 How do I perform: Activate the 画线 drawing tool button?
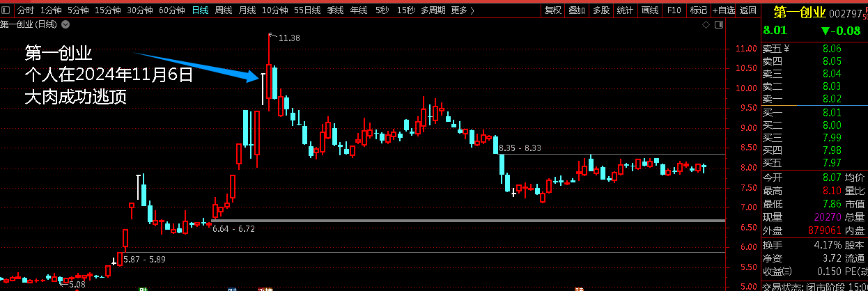[650, 10]
